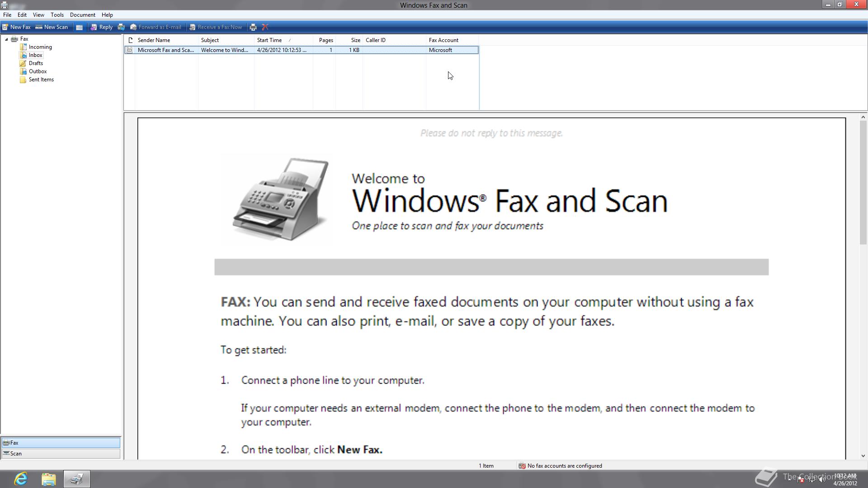
Task: Open Action Center flag tray icon
Action: point(801,479)
